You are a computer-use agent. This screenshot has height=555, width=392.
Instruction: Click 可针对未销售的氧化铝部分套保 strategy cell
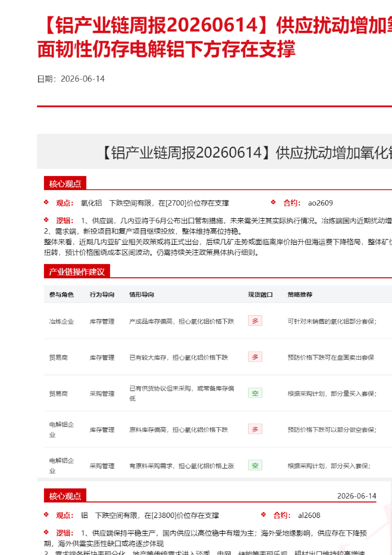(x=332, y=321)
